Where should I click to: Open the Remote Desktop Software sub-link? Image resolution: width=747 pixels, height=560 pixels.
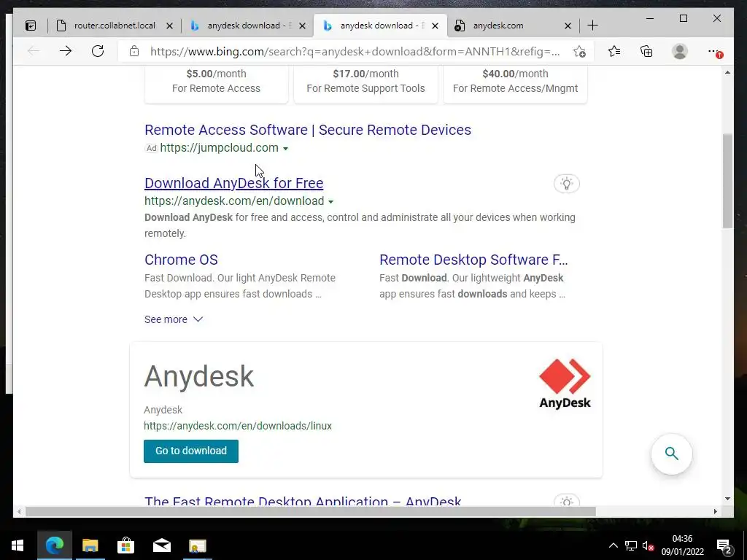[x=473, y=260]
